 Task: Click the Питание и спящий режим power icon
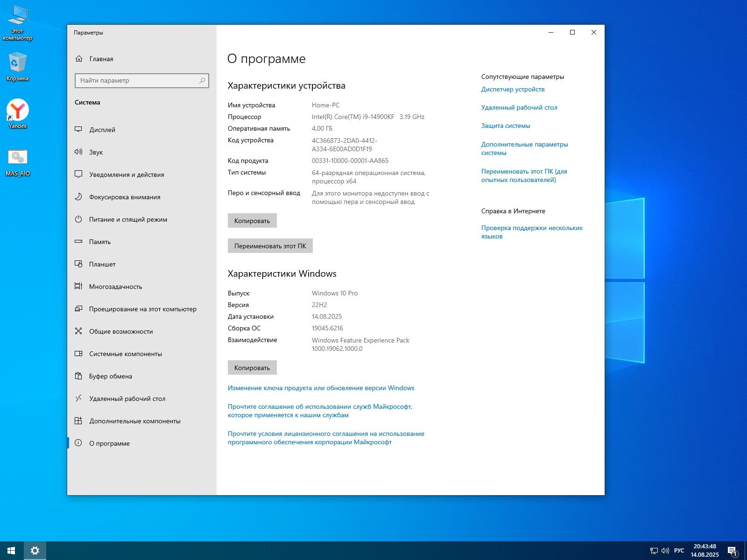(x=78, y=219)
